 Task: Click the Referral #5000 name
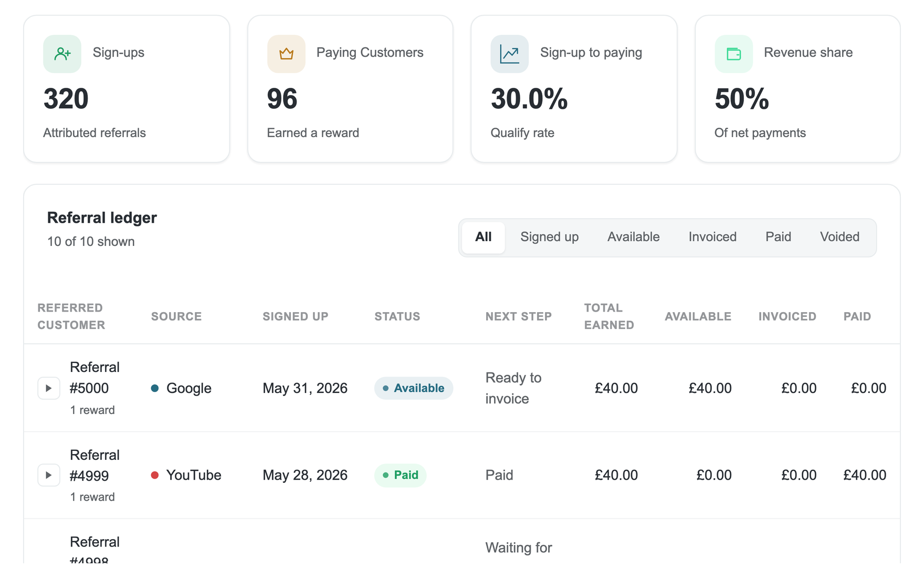point(94,378)
